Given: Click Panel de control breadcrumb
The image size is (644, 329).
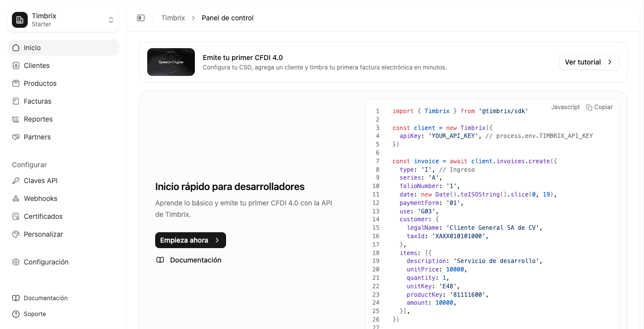Looking at the screenshot, I should 228,18.
